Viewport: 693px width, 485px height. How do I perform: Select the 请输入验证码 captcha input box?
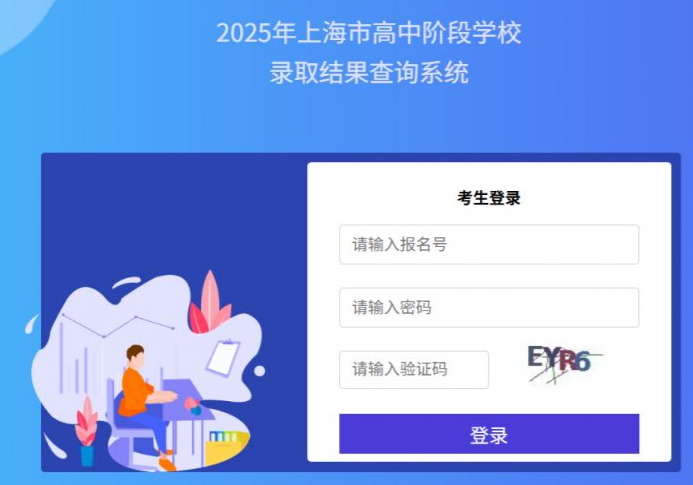click(414, 370)
